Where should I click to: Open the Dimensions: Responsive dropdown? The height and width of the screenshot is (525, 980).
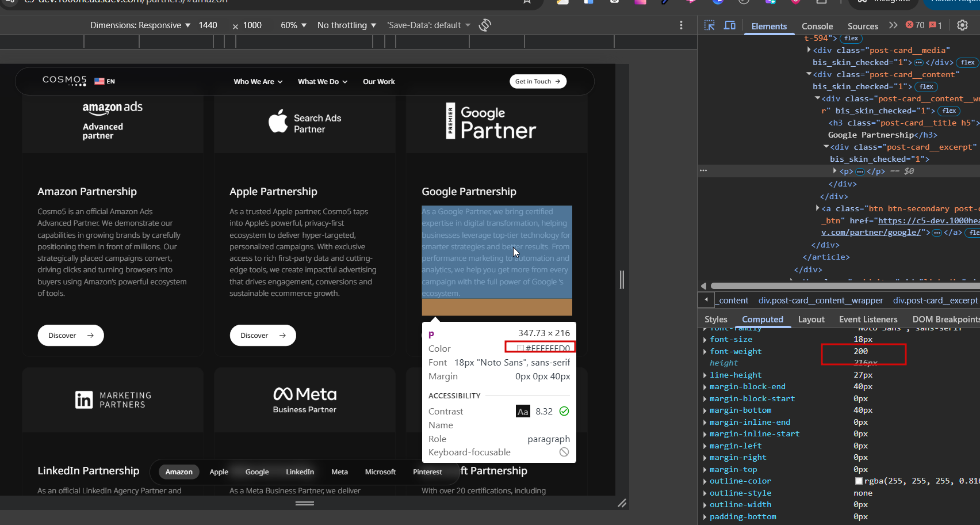pos(140,25)
